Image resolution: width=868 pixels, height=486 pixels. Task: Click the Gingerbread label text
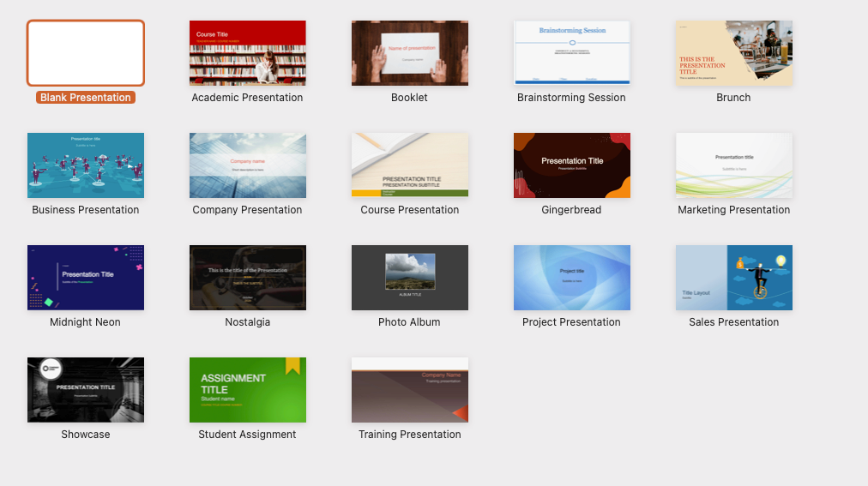571,210
